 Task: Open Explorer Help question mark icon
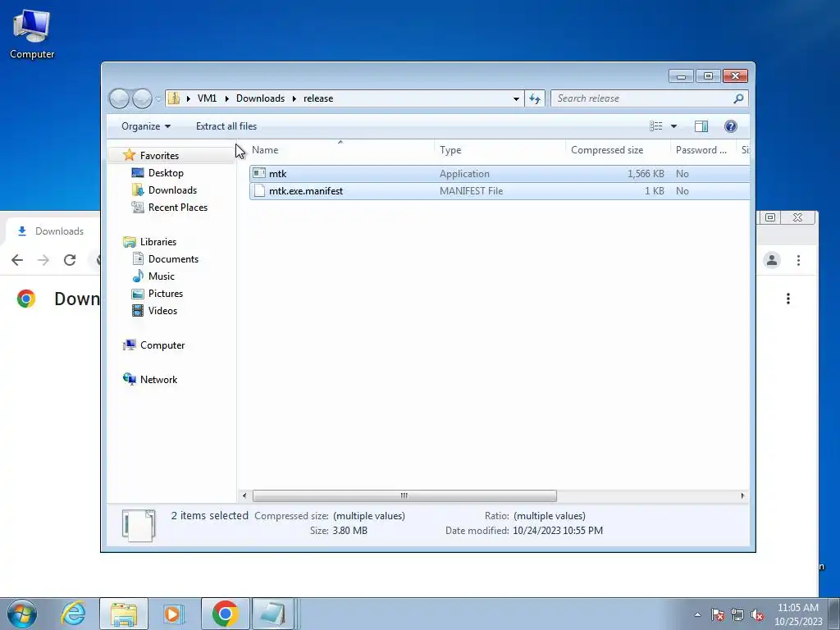click(x=730, y=126)
